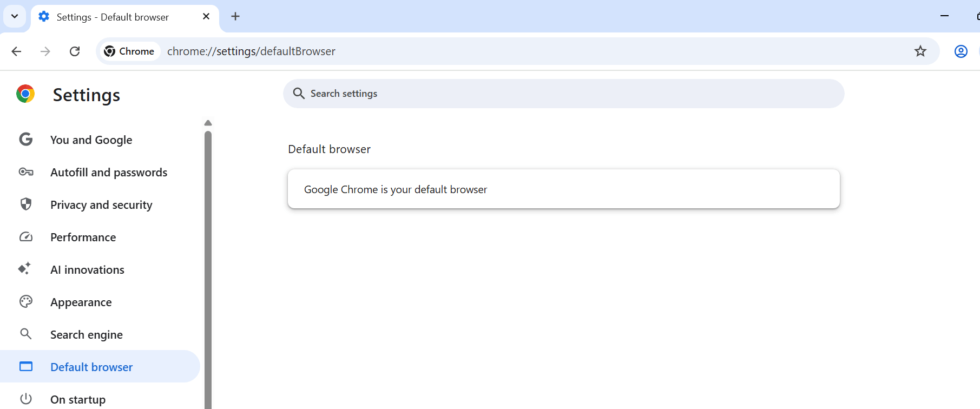The image size is (980, 409).
Task: Click the Default browser window icon
Action: click(26, 366)
